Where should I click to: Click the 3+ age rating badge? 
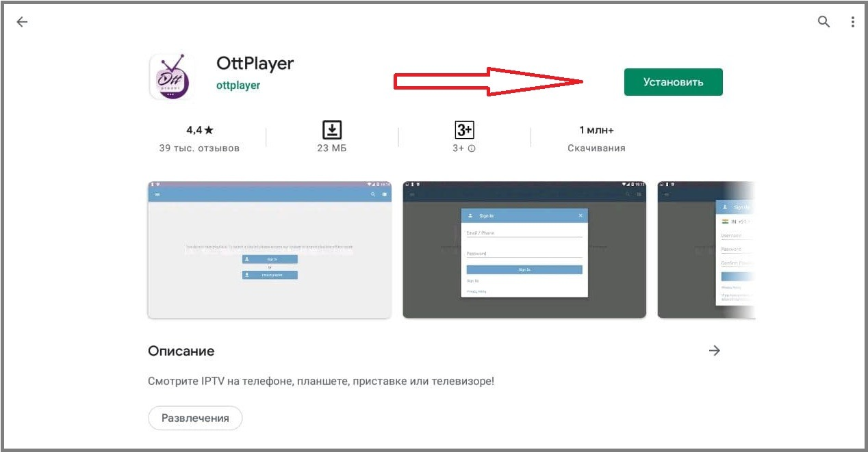pyautogui.click(x=465, y=130)
